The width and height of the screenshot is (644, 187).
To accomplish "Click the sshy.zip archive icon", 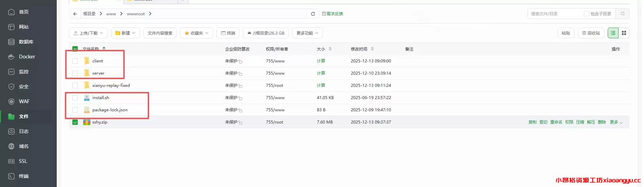I will [x=87, y=122].
